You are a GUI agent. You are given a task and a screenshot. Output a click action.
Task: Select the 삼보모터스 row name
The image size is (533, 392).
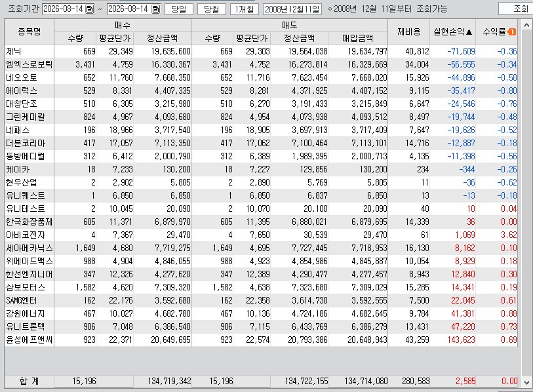point(26,288)
